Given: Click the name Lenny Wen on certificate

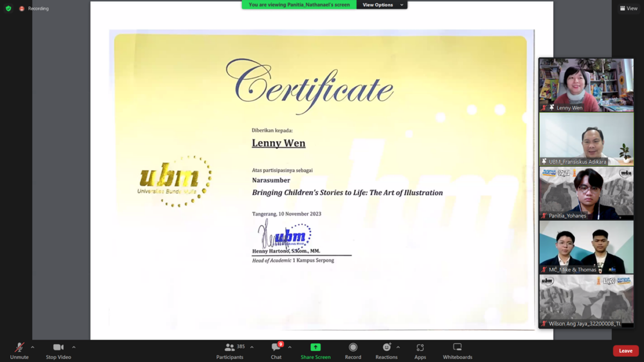Looking at the screenshot, I should (x=279, y=143).
